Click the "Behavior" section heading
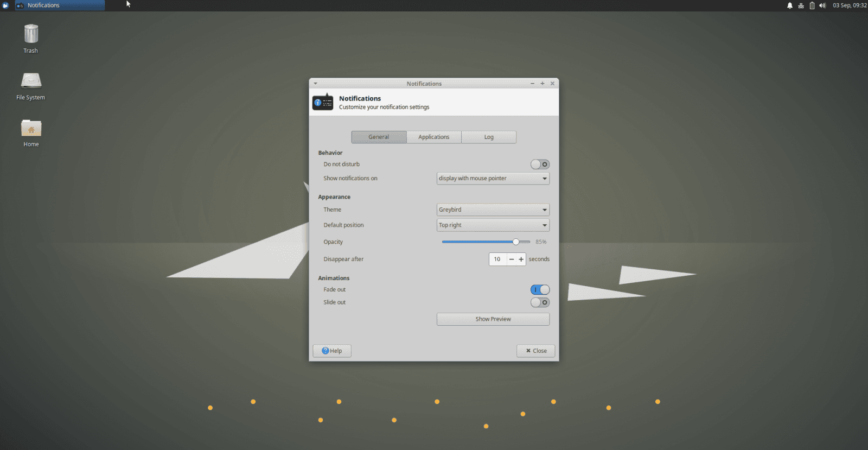This screenshot has width=868, height=450. [330, 153]
